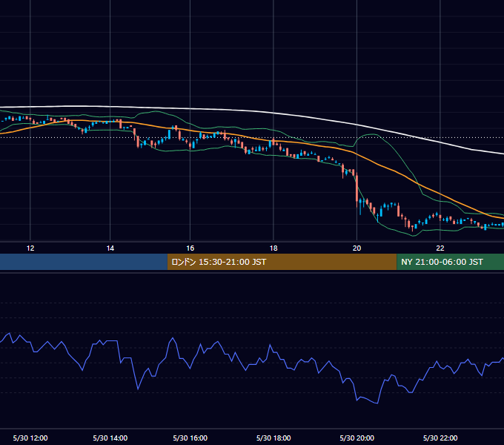Click the blue oscillator line in lower pane
This screenshot has height=445, width=504.
point(252,363)
